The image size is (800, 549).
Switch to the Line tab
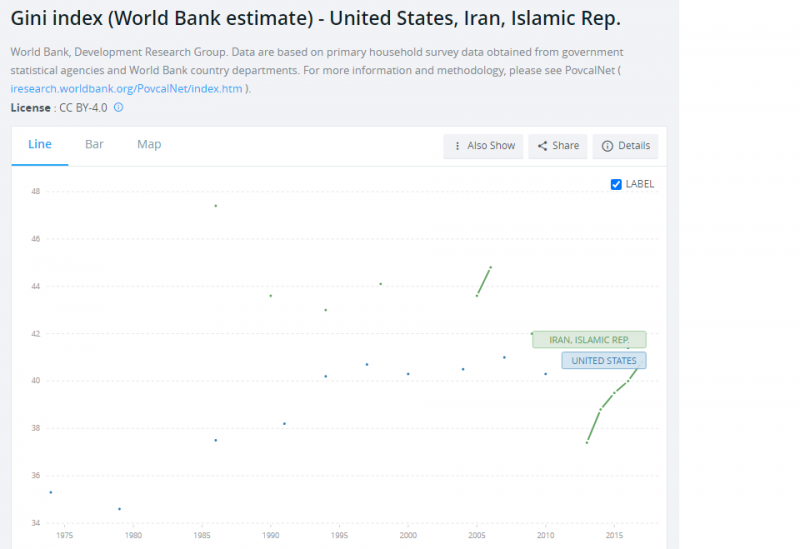pyautogui.click(x=40, y=144)
